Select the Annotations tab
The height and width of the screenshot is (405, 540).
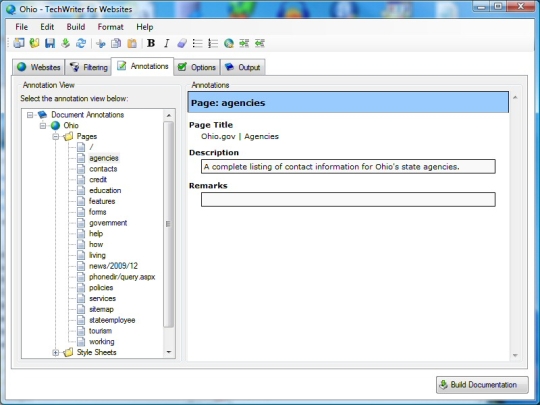click(143, 66)
